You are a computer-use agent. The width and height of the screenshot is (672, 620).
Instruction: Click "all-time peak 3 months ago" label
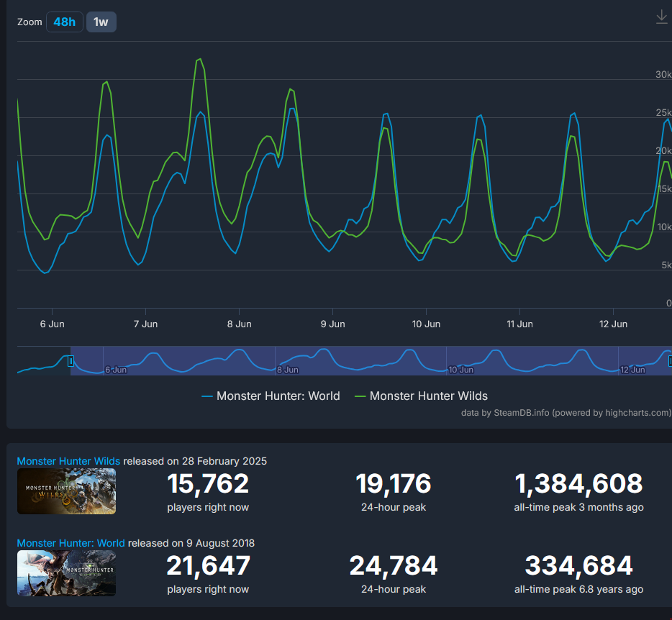[x=578, y=507]
